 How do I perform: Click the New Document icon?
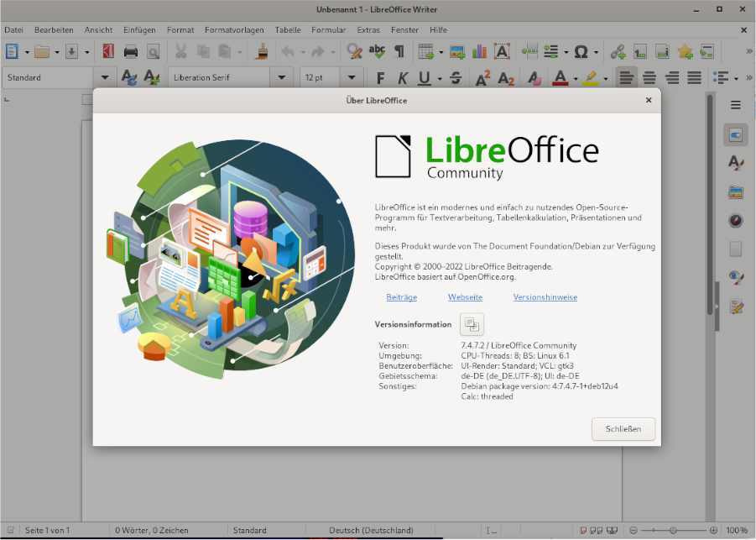[12, 51]
